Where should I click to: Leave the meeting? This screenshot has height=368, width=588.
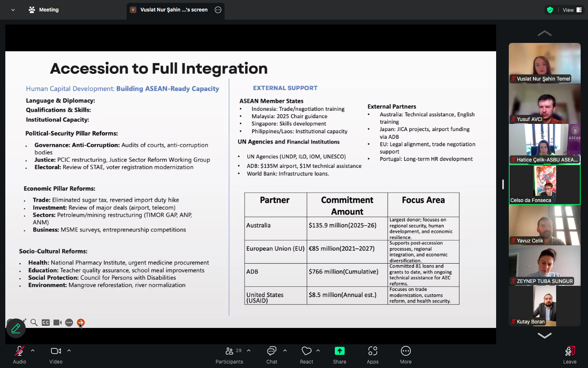coord(570,355)
